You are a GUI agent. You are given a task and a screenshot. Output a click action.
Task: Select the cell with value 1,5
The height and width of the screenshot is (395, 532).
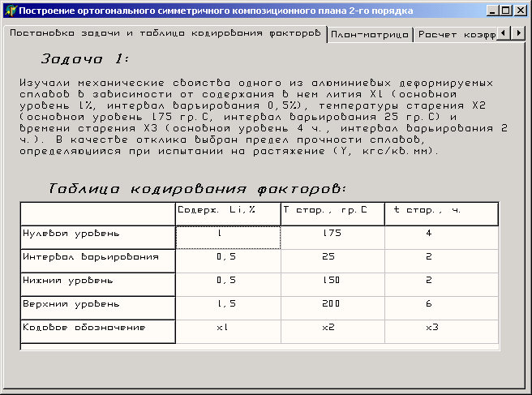[228, 308]
